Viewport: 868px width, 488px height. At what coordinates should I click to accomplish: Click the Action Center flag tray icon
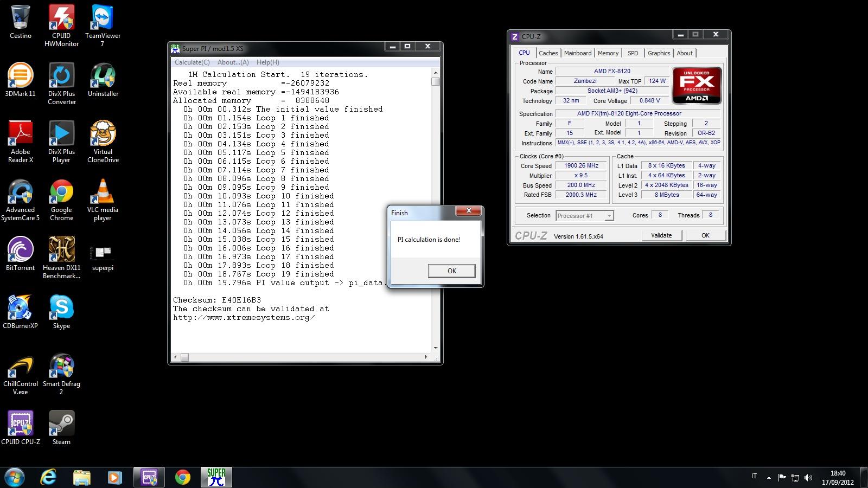(782, 478)
